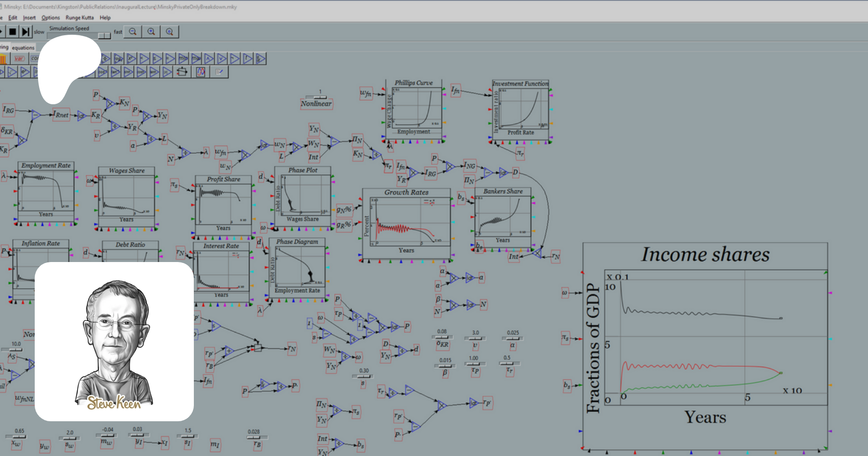
Task: Select the switch block icon in toolbar
Action: pos(182,72)
